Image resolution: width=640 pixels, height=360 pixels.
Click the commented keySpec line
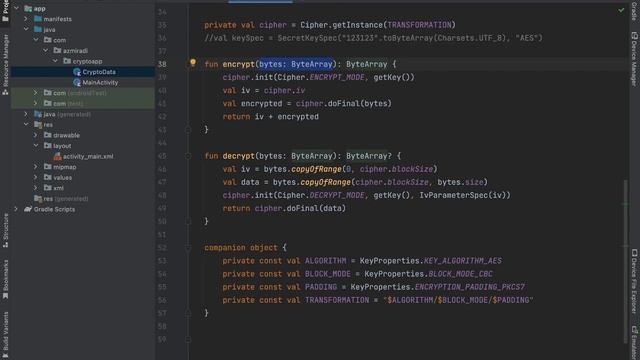click(x=373, y=38)
